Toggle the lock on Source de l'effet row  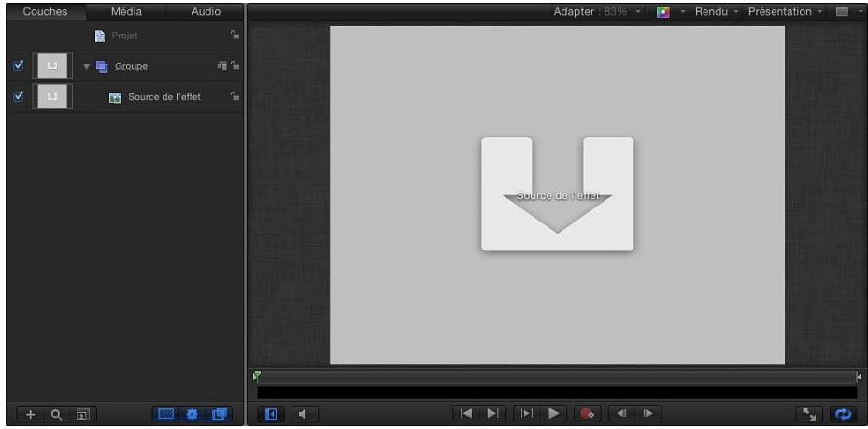point(235,96)
